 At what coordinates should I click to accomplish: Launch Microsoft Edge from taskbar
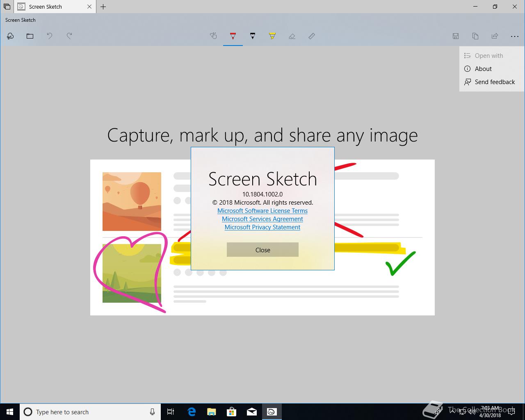192,412
